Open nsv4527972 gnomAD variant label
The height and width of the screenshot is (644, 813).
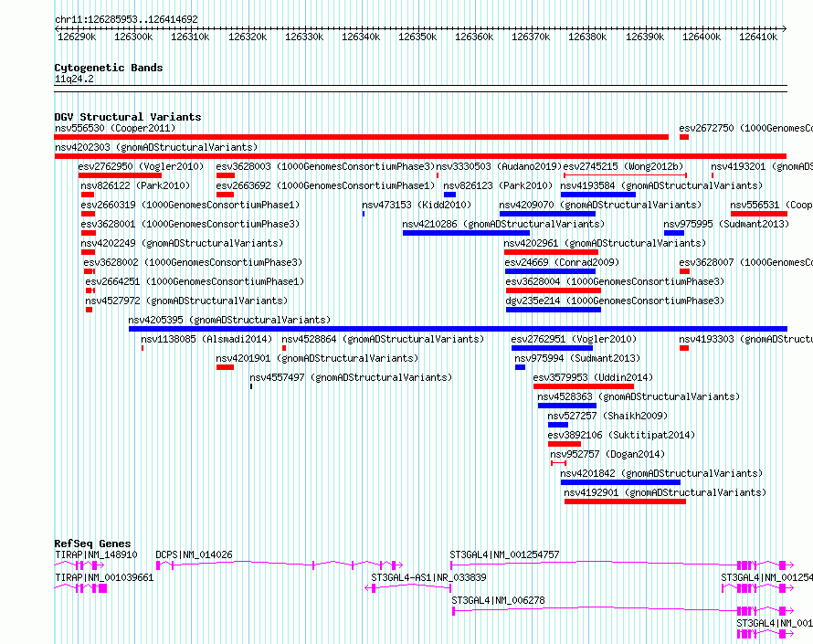pos(186,301)
